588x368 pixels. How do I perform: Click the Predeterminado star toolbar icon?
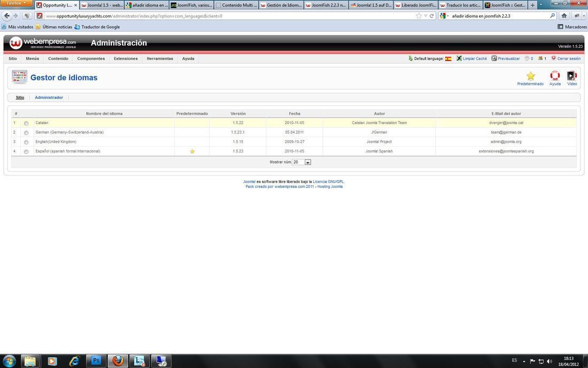(x=530, y=76)
